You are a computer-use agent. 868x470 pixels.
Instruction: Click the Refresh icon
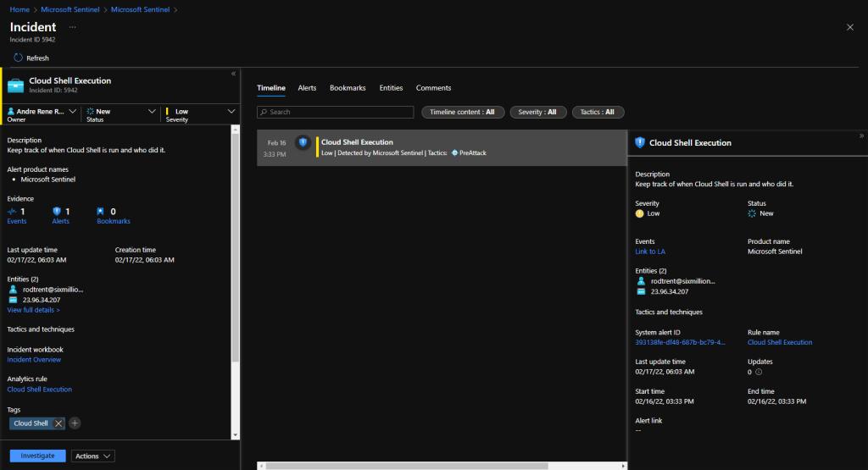click(19, 58)
